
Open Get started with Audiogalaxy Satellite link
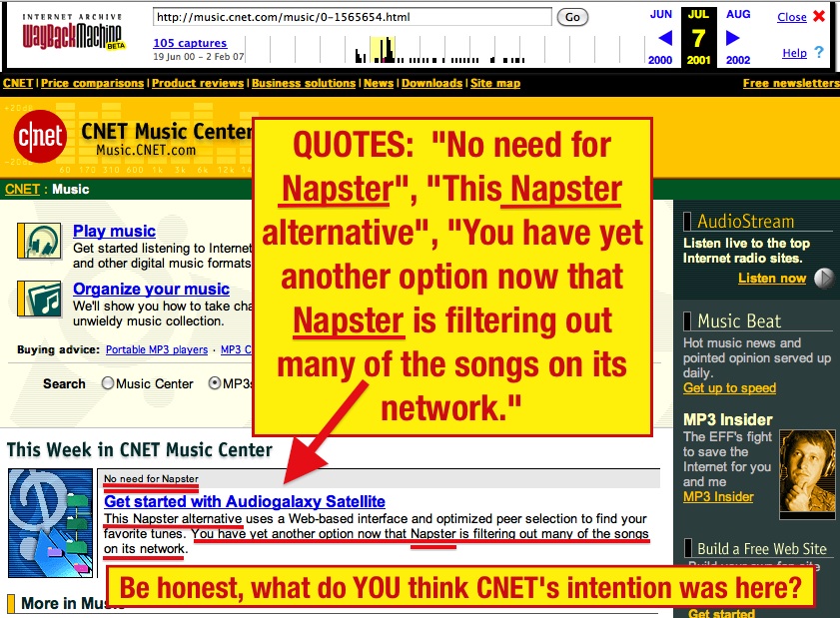[x=245, y=501]
